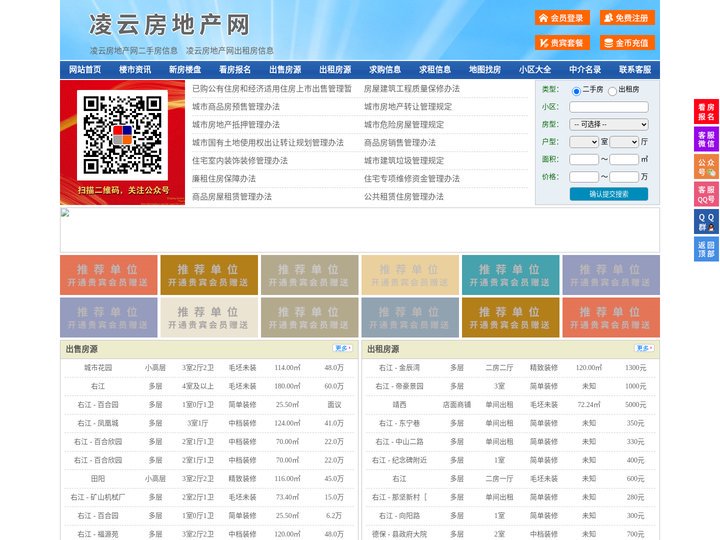
Task: Click the 免费注册 button
Action: (627, 18)
